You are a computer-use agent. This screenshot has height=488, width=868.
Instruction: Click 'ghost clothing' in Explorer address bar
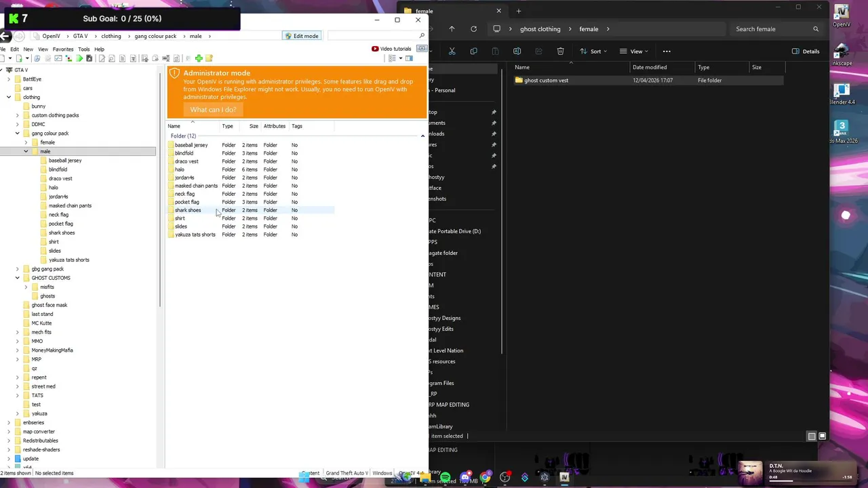[x=540, y=29]
